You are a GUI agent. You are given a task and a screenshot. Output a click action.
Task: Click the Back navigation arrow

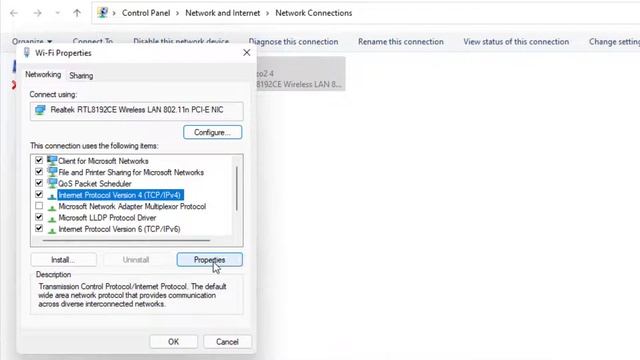pos(14,13)
